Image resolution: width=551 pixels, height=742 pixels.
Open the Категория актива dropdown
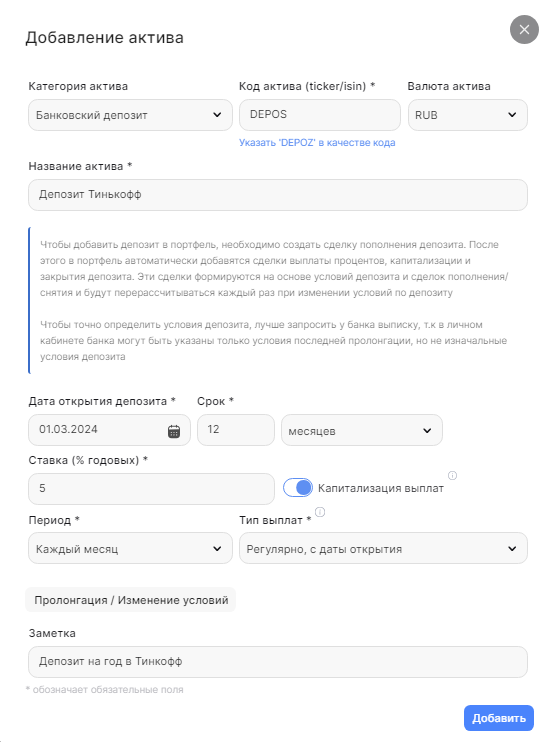point(130,115)
